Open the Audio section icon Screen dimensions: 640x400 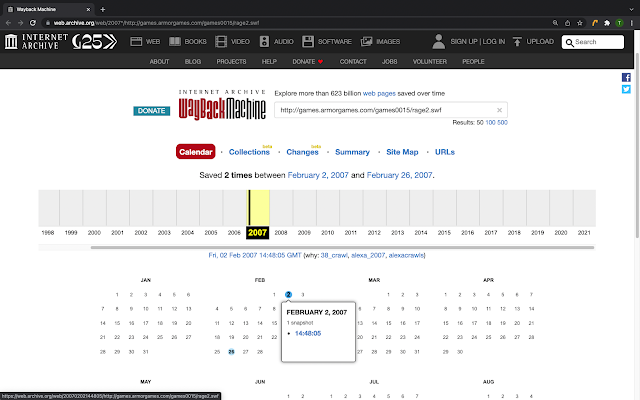coord(264,41)
